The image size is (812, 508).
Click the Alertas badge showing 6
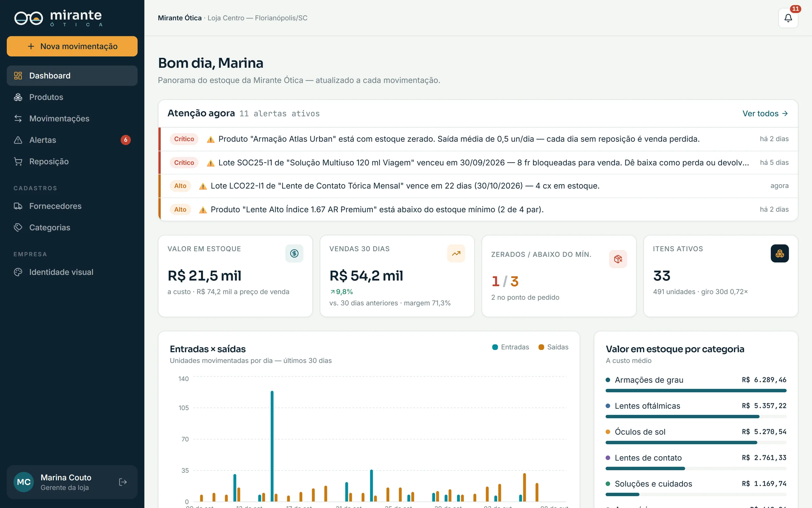[126, 140]
